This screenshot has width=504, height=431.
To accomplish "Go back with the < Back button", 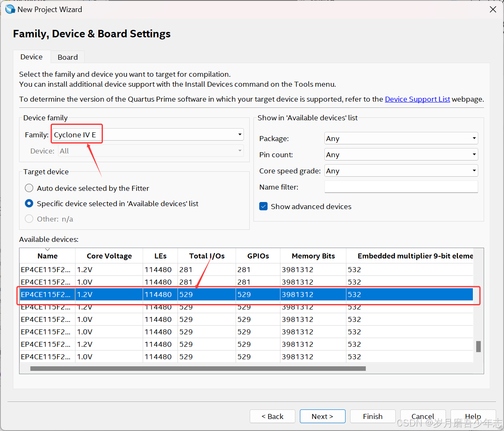I will pos(273,416).
